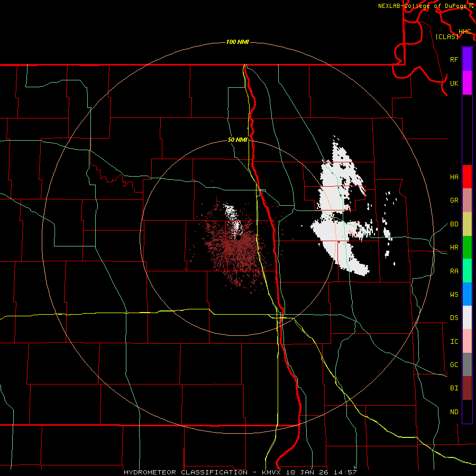The height and width of the screenshot is (476, 476).
Task: Click the 10 JAN 26 date stamp
Action: (308, 472)
